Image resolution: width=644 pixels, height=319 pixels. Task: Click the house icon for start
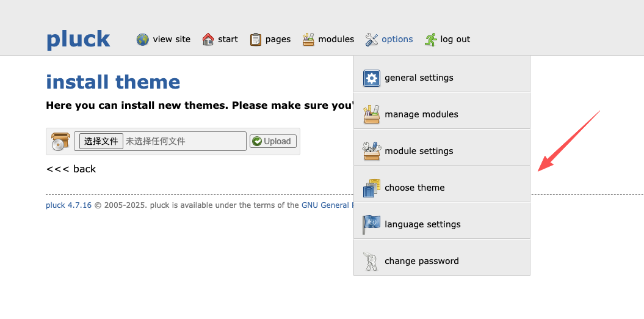[208, 40]
